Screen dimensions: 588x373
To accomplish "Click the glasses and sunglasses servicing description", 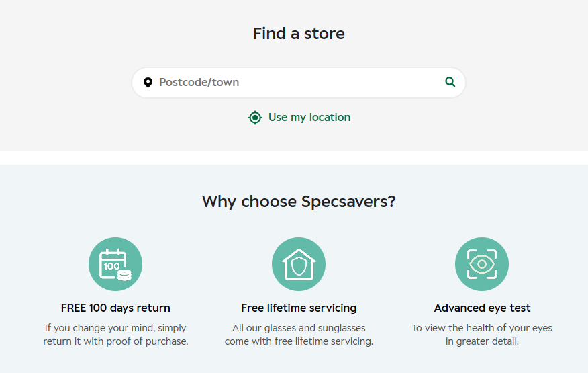I will point(299,335).
